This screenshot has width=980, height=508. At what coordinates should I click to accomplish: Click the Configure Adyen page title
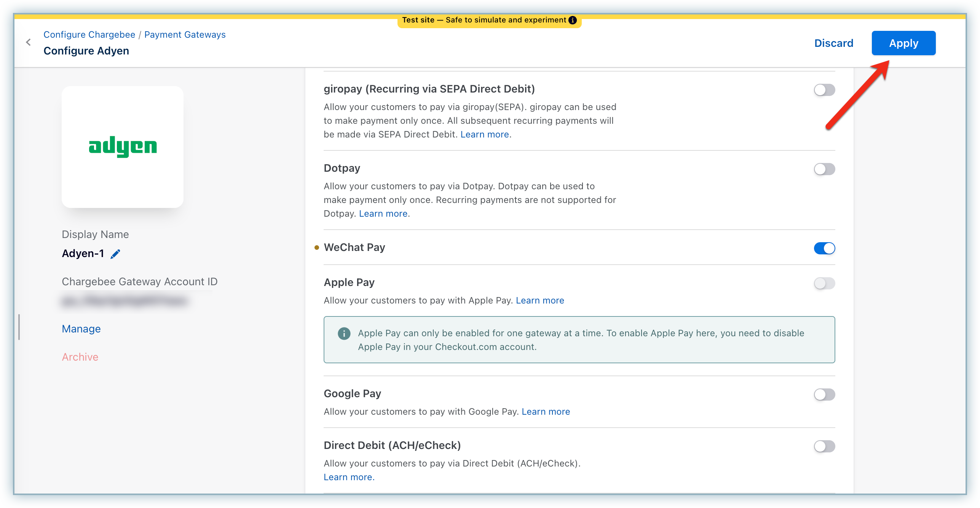(86, 51)
